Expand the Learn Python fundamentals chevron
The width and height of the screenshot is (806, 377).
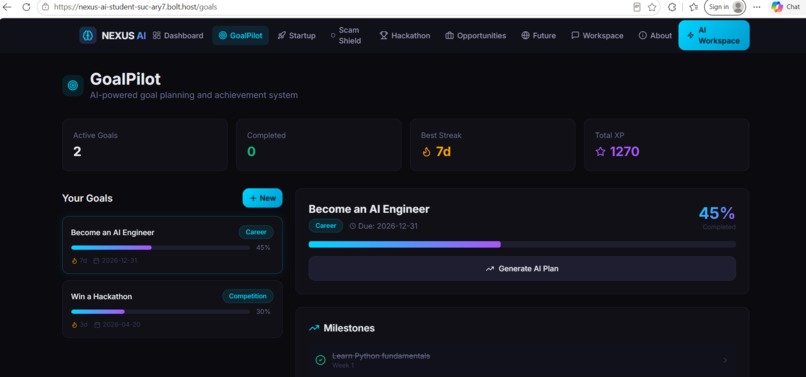pyautogui.click(x=725, y=360)
